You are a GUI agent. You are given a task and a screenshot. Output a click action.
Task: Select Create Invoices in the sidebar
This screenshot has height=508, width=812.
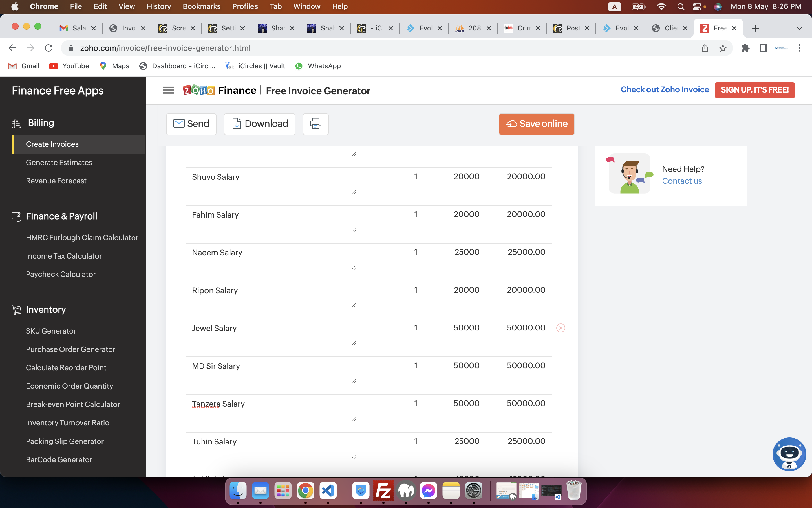pos(79,144)
